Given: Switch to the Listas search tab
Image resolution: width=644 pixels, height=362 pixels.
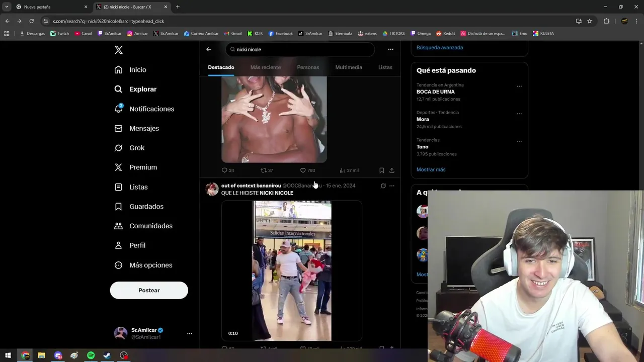Looking at the screenshot, I should (385, 67).
